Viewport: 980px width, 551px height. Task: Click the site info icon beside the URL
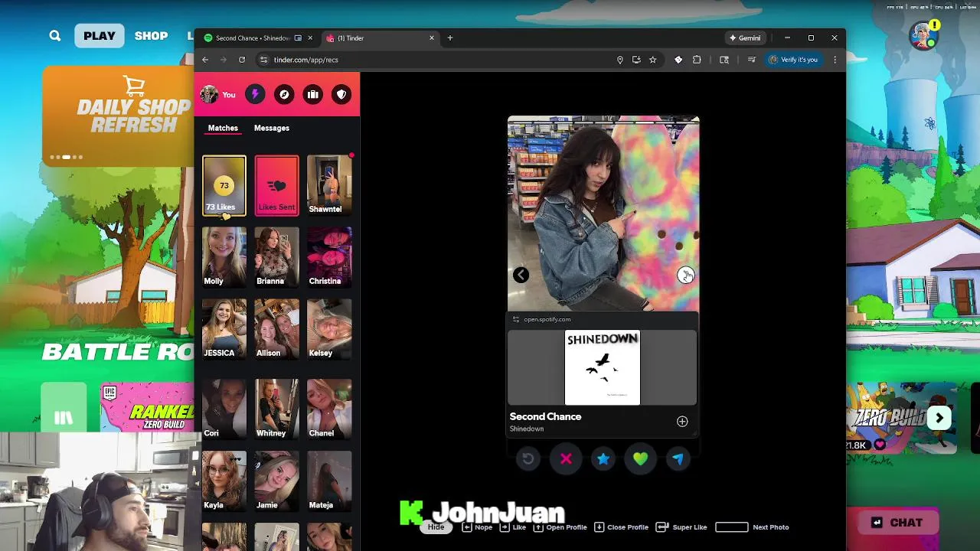[263, 60]
